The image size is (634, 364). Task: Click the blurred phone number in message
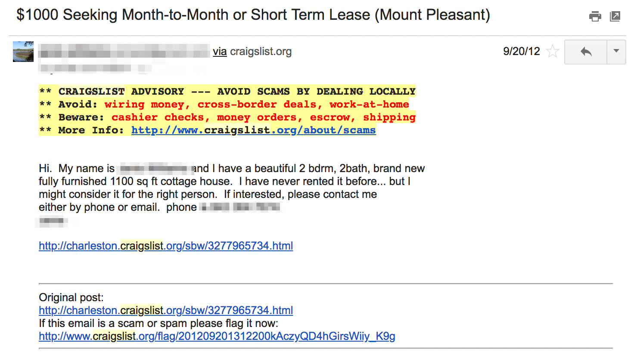pos(241,207)
